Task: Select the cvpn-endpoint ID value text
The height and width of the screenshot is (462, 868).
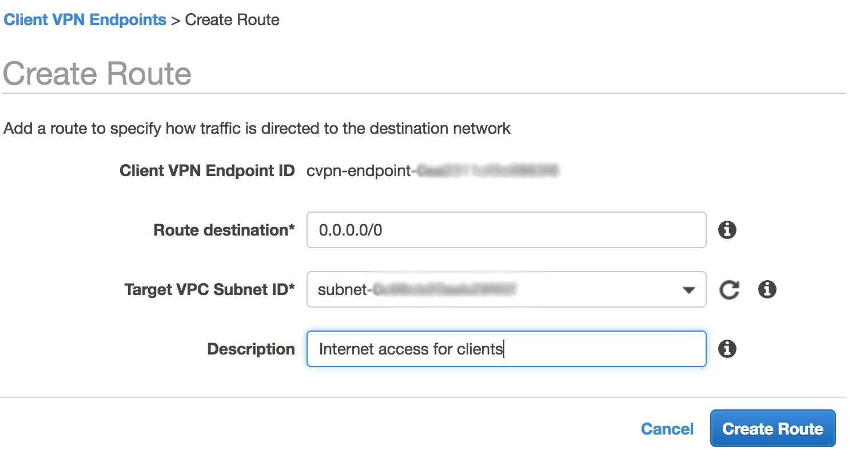Action: click(432, 170)
